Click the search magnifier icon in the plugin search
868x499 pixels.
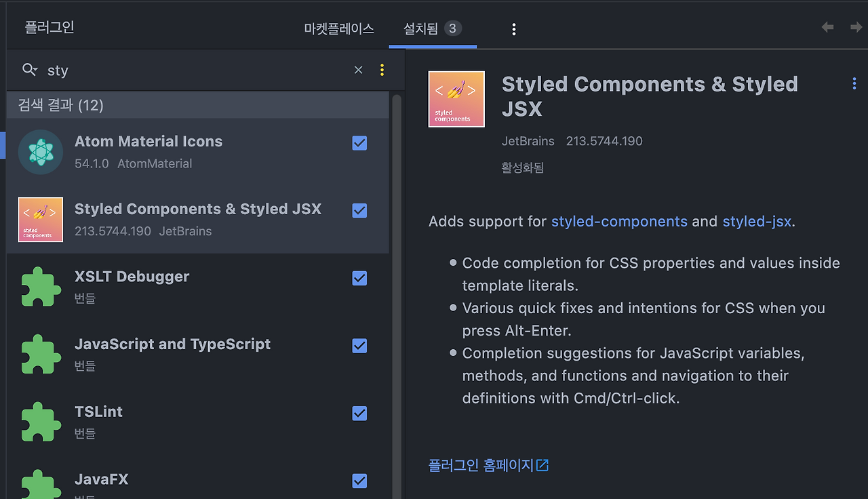pos(29,70)
